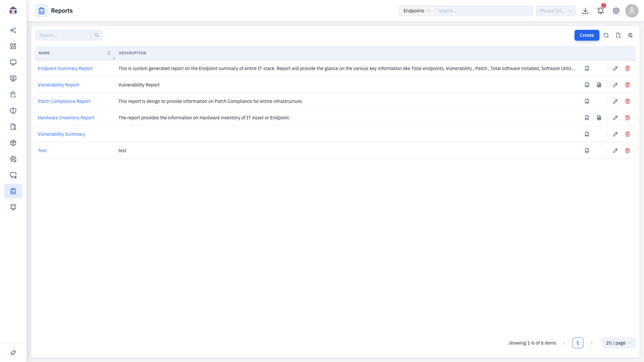
Task: Delete the Vulnerability Report
Action: [x=628, y=85]
